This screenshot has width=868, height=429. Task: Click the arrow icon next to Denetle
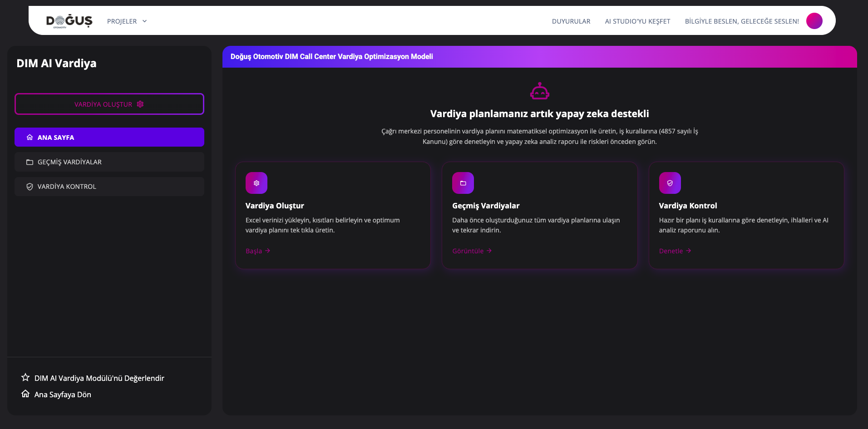click(x=689, y=251)
